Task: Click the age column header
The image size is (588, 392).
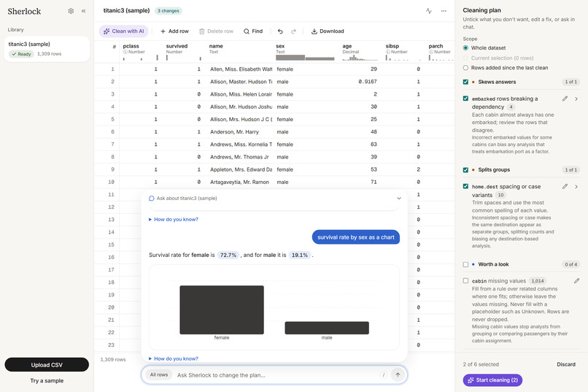Action: (360, 52)
